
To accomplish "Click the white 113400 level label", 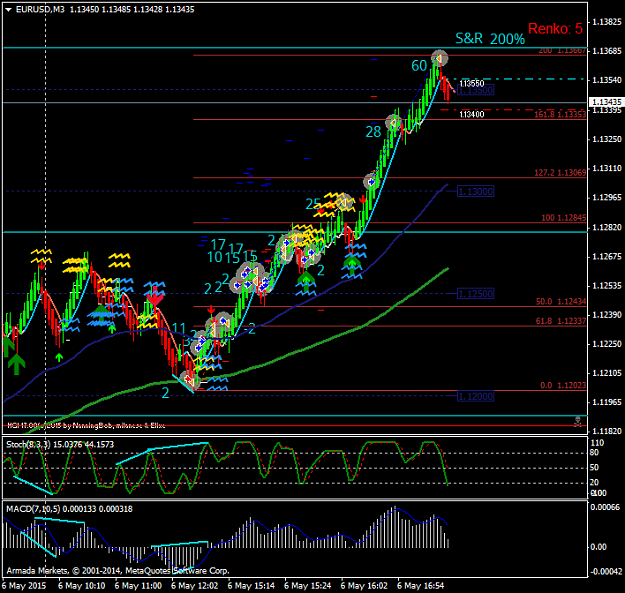I will tap(472, 114).
